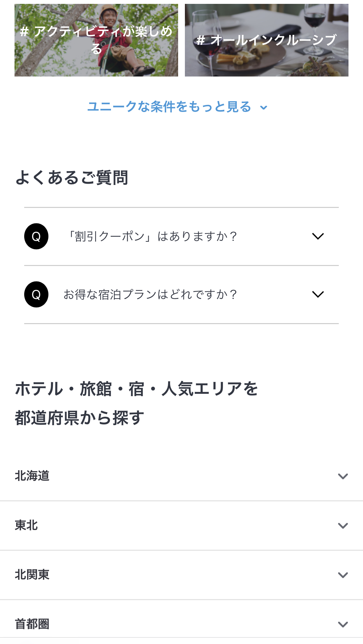Expand the 首都圏 region chevron
The width and height of the screenshot is (363, 644).
(x=343, y=624)
